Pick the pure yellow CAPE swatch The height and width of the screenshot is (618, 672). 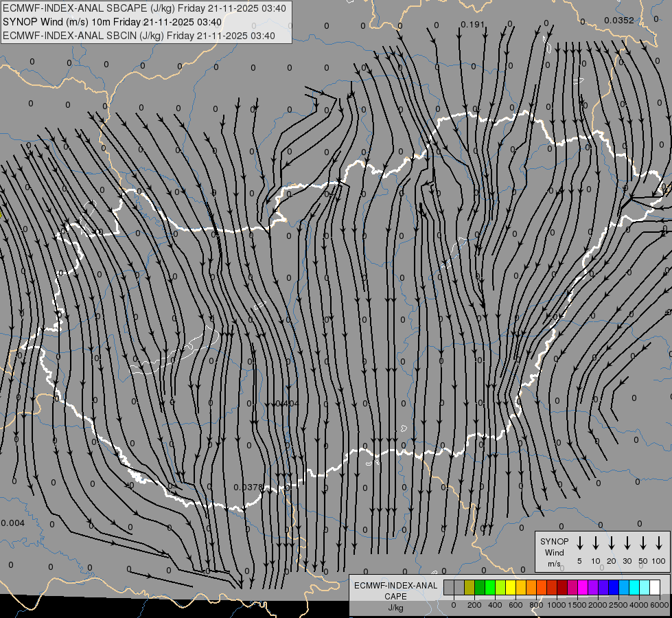511,587
